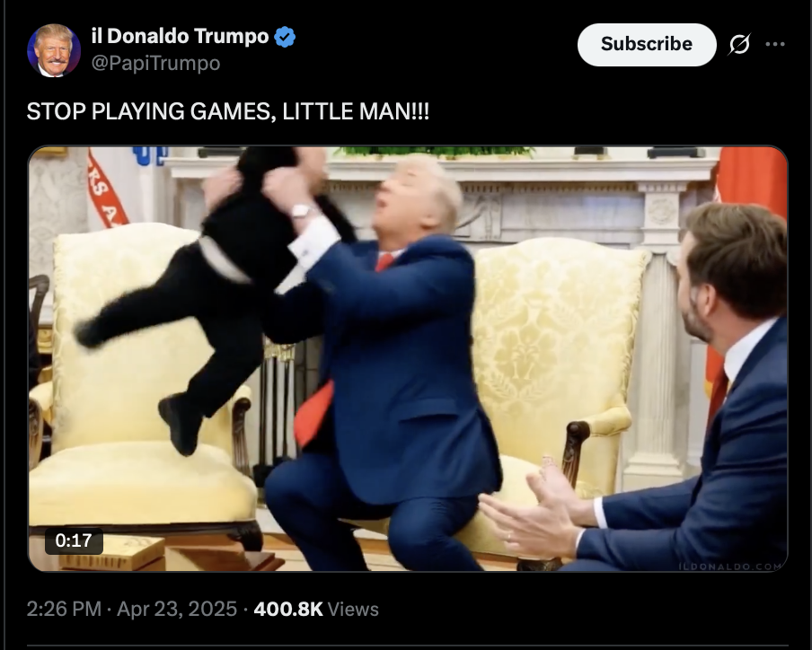This screenshot has width=812, height=650.
Task: Play the embedded Oval Office video
Action: pos(408,358)
